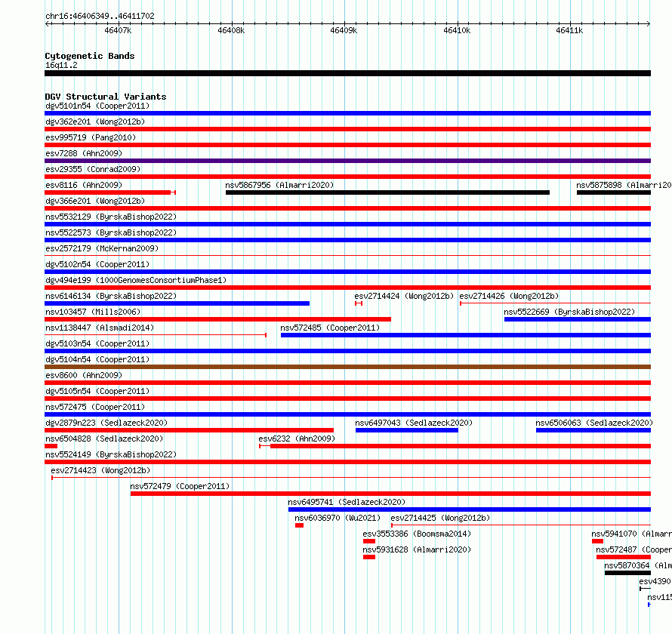Open esv8600 (Ahn2009) label
672x634 pixels.
pyautogui.click(x=84, y=375)
